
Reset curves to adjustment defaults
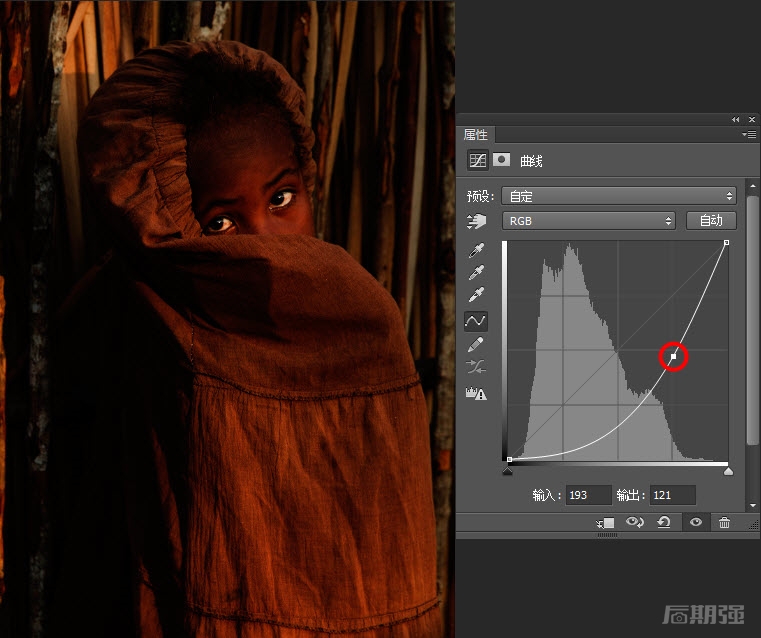(663, 522)
